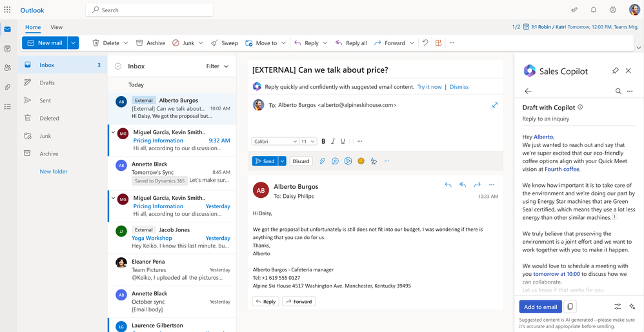Open adjust draft sliders icon

[x=618, y=307]
